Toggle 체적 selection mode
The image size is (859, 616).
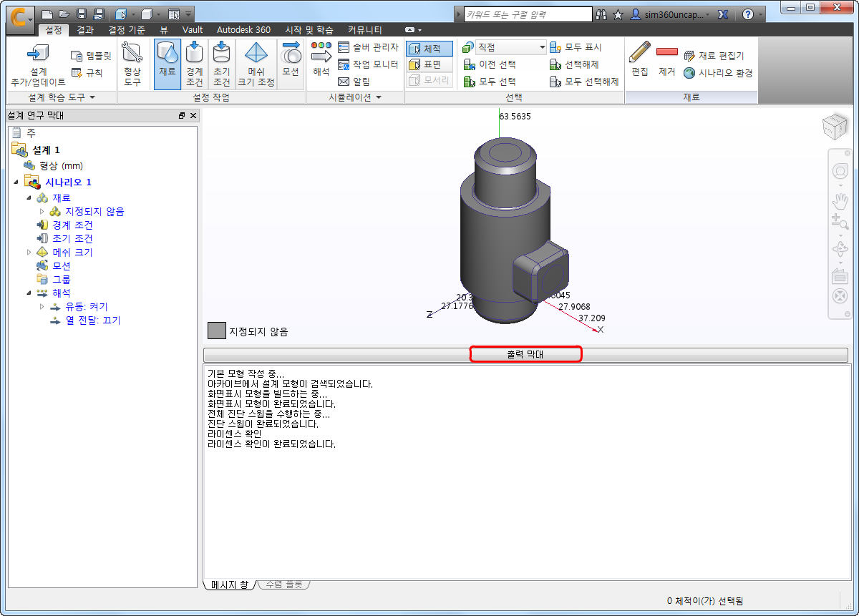(x=429, y=49)
